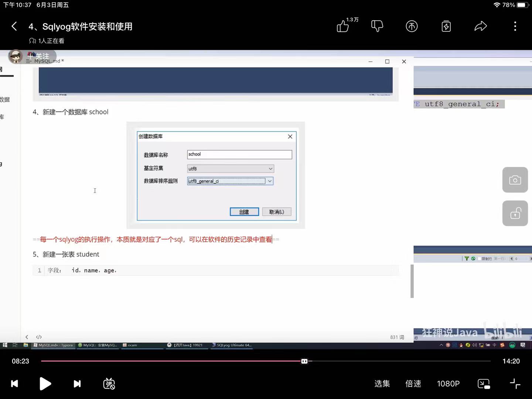
Task: Click the SQLyog green refresh icon
Action: click(x=473, y=259)
